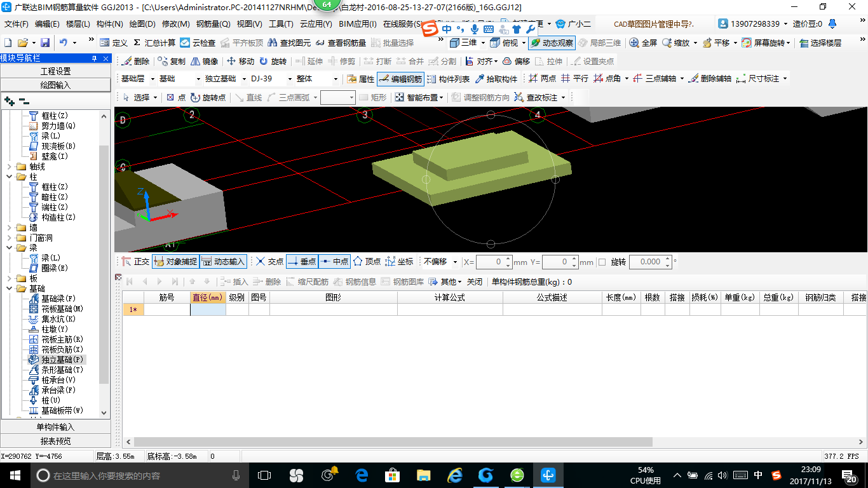This screenshot has height=488, width=868.
Task: Click the 复制 copy tool
Action: click(x=172, y=61)
